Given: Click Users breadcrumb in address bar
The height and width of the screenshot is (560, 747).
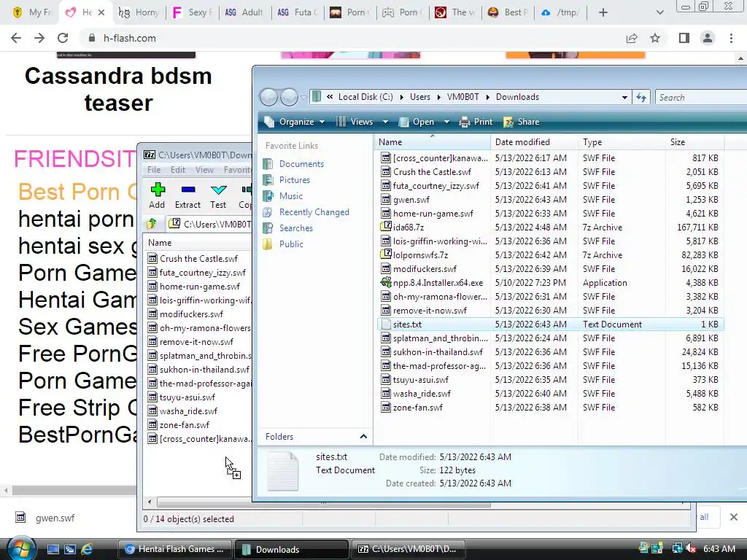Looking at the screenshot, I should click(419, 97).
